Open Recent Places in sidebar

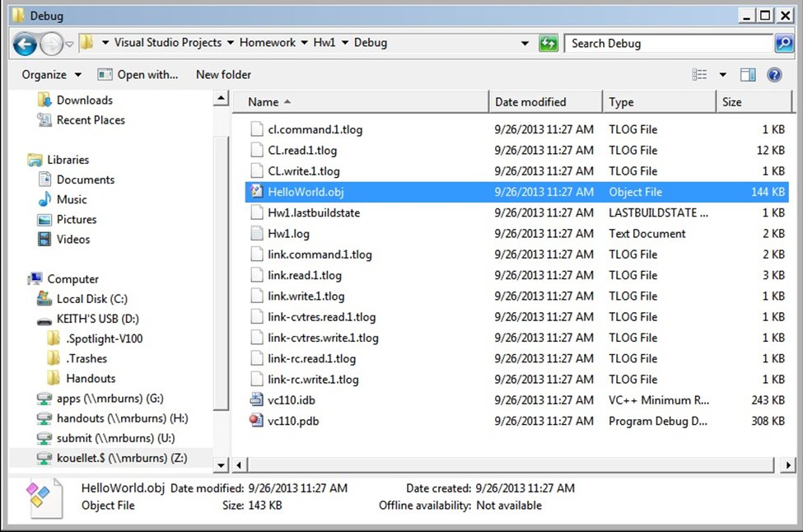82,119
